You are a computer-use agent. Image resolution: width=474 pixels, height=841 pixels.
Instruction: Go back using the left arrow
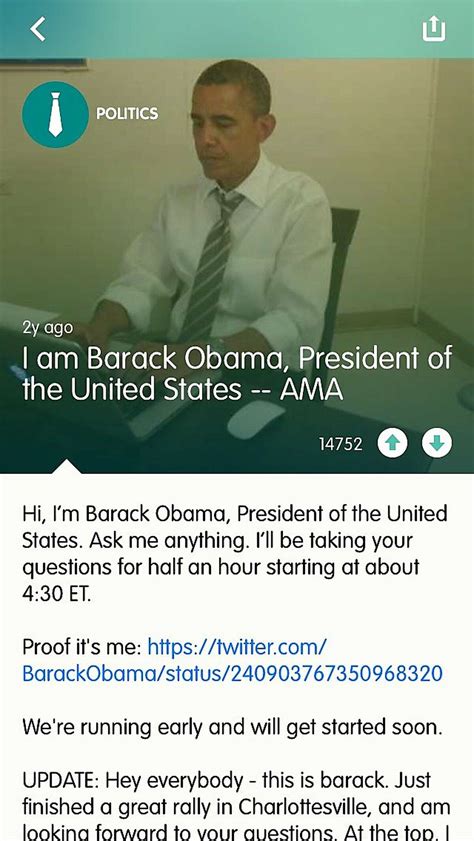click(x=38, y=29)
